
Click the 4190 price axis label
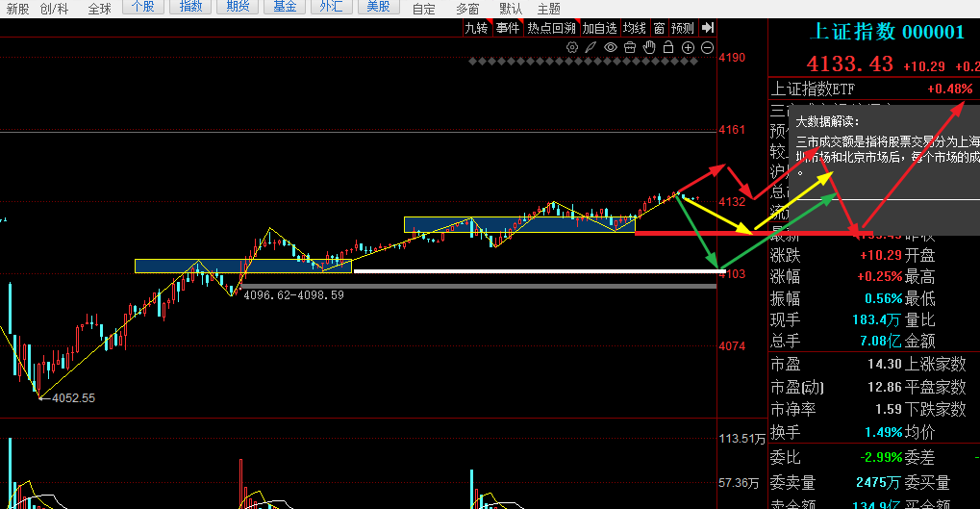click(x=732, y=58)
